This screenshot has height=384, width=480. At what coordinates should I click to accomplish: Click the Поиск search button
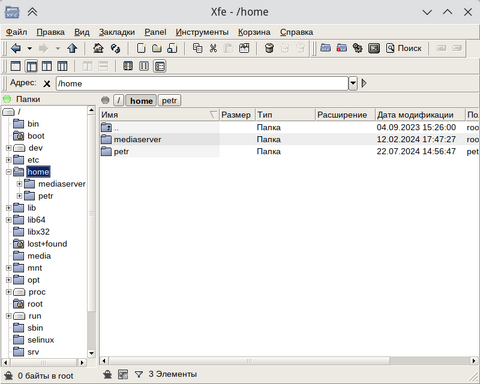(x=404, y=48)
